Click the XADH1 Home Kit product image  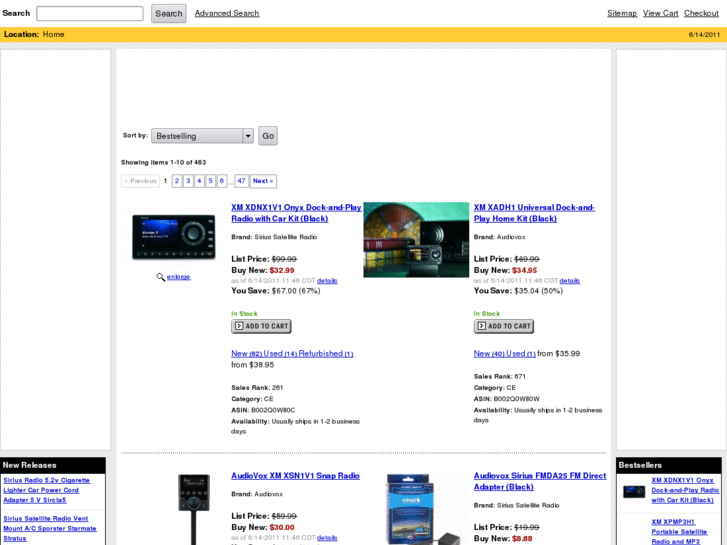[416, 240]
